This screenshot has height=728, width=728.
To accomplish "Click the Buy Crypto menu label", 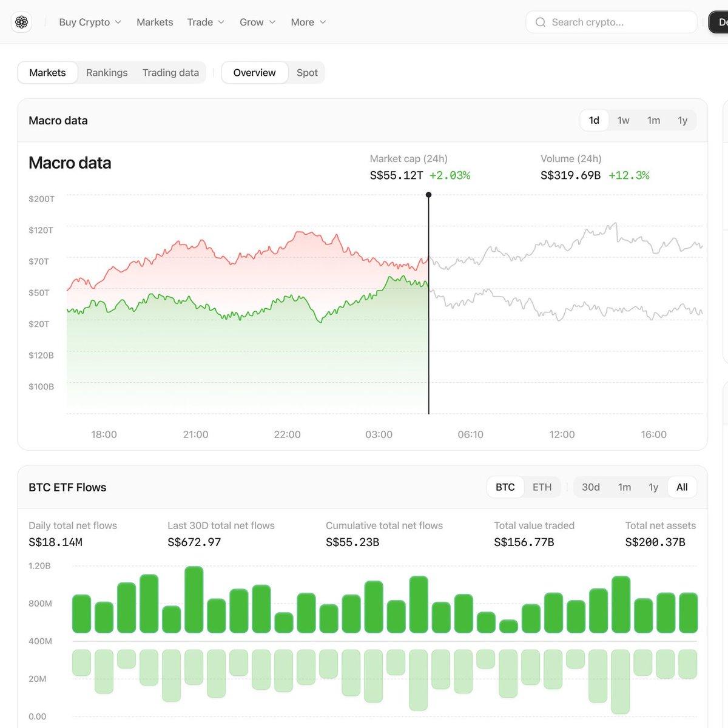I will point(84,22).
